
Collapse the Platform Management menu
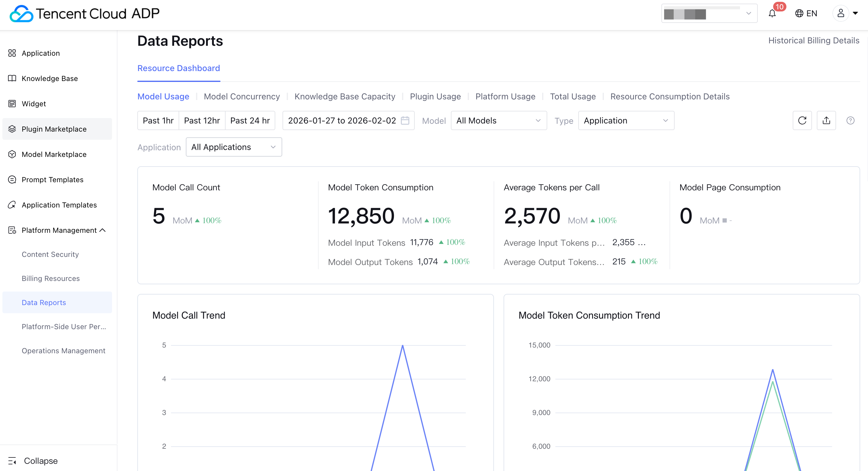point(103,230)
